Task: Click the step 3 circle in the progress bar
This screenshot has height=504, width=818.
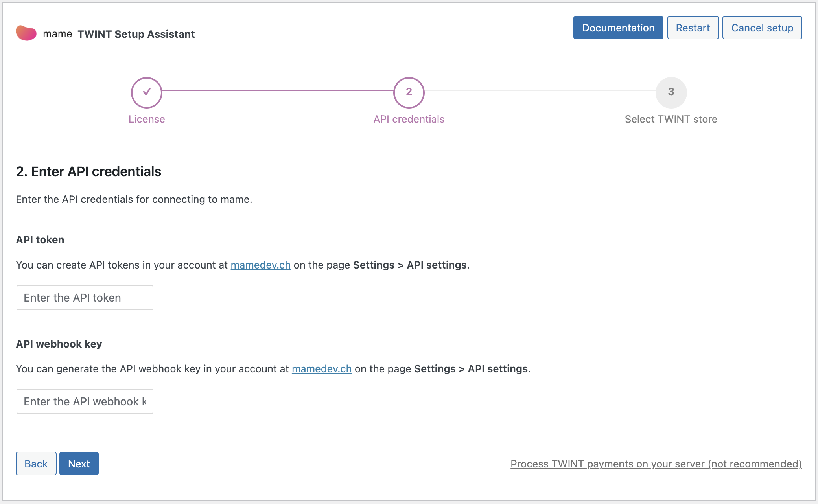Action: point(671,92)
